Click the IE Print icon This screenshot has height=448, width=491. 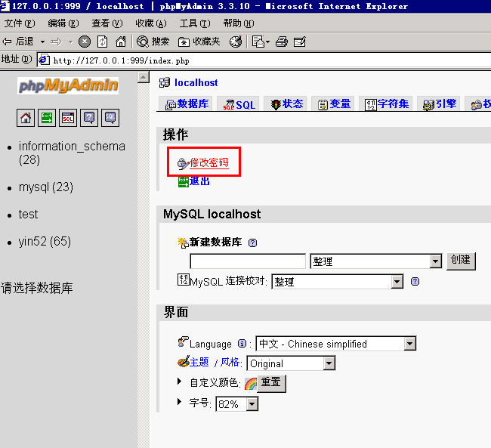point(282,42)
